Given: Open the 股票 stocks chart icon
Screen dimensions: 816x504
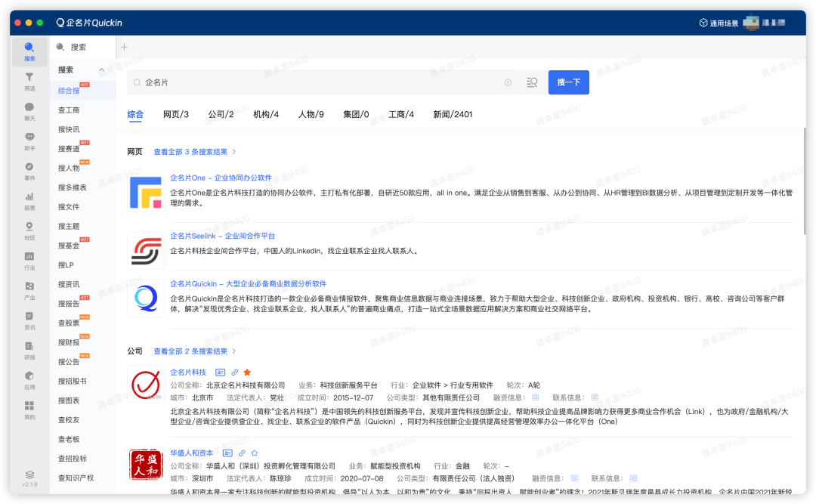Looking at the screenshot, I should [29, 197].
